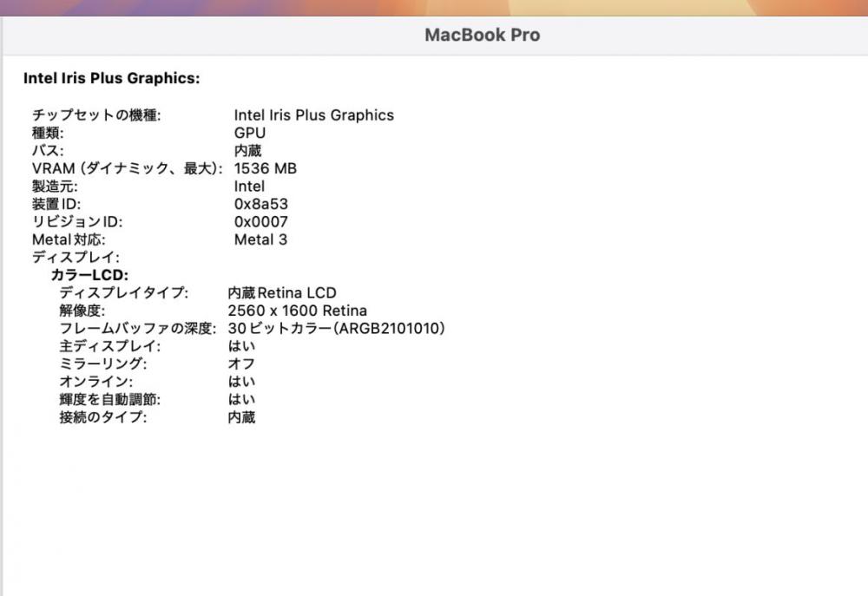Click the MacBook Pro window title
868x596 pixels.
click(482, 35)
